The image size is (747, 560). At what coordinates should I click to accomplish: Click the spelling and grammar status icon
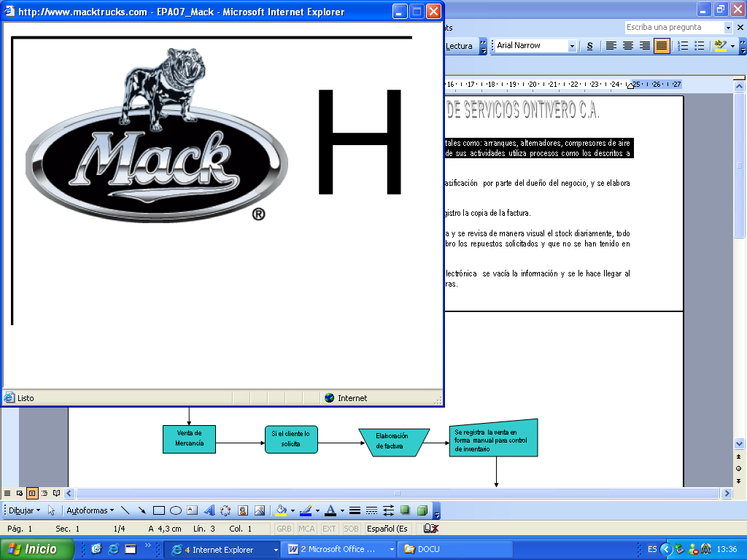(431, 528)
